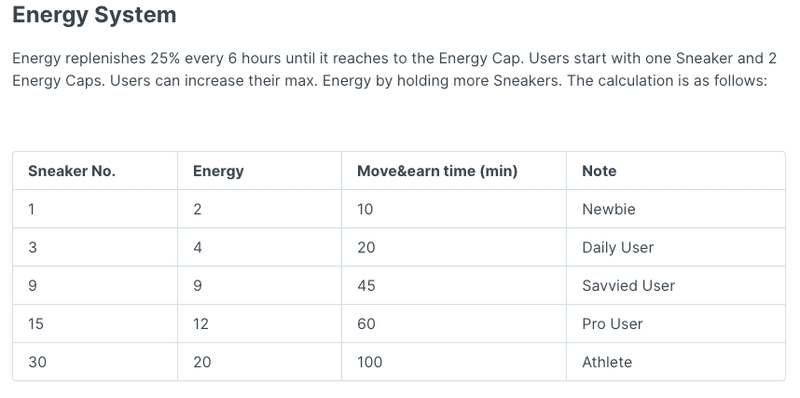Click the paragraph about energy replenishing

[x=394, y=69]
